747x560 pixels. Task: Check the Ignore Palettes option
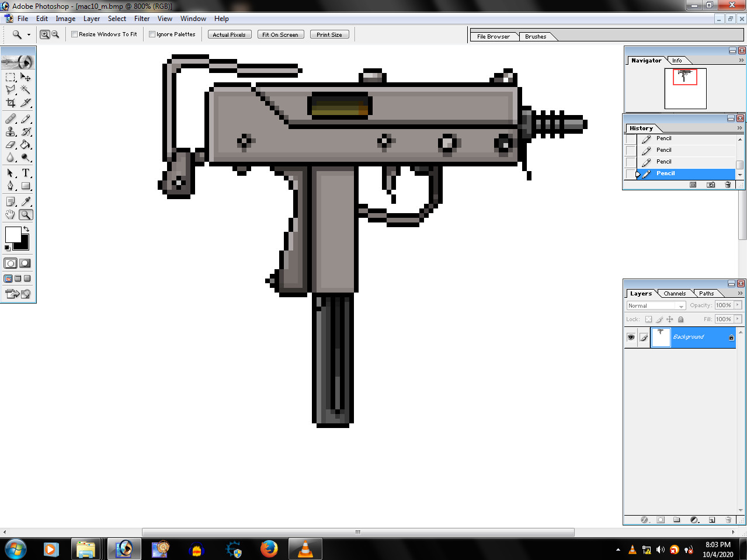pyautogui.click(x=151, y=34)
